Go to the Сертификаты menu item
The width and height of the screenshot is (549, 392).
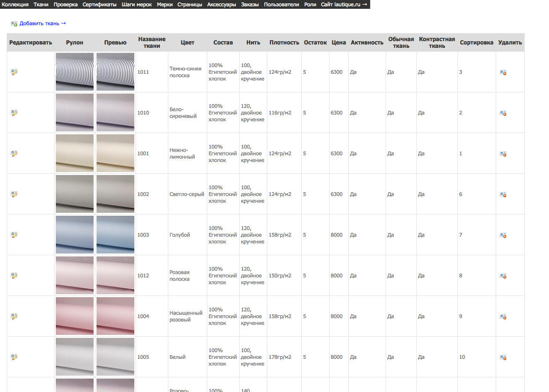point(99,4)
